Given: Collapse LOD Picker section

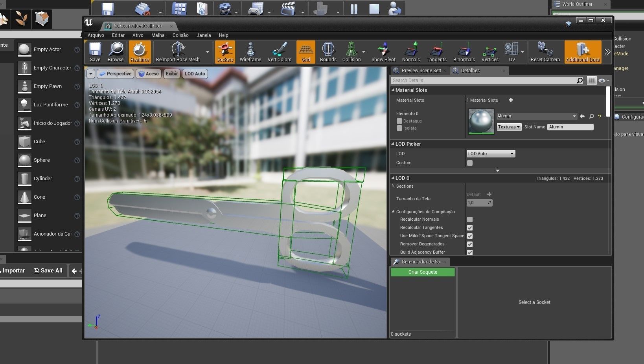Looking at the screenshot, I should [x=392, y=144].
